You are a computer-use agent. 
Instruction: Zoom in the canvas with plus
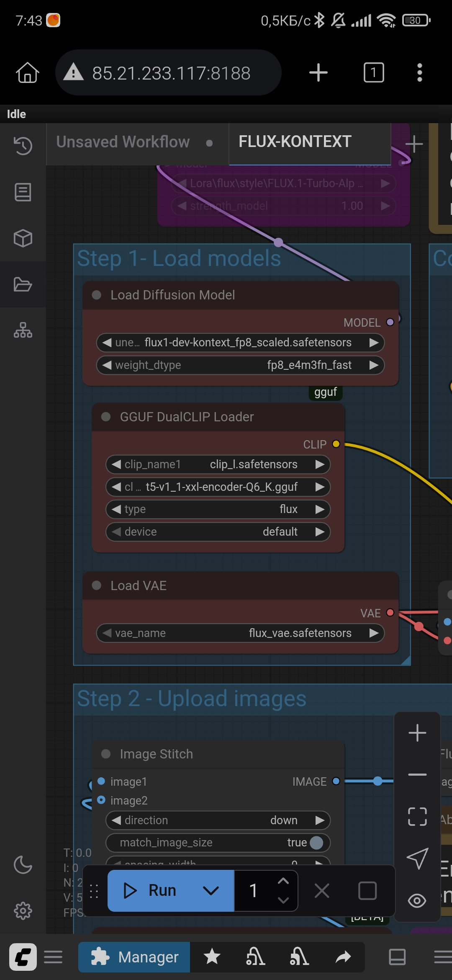[x=417, y=733]
